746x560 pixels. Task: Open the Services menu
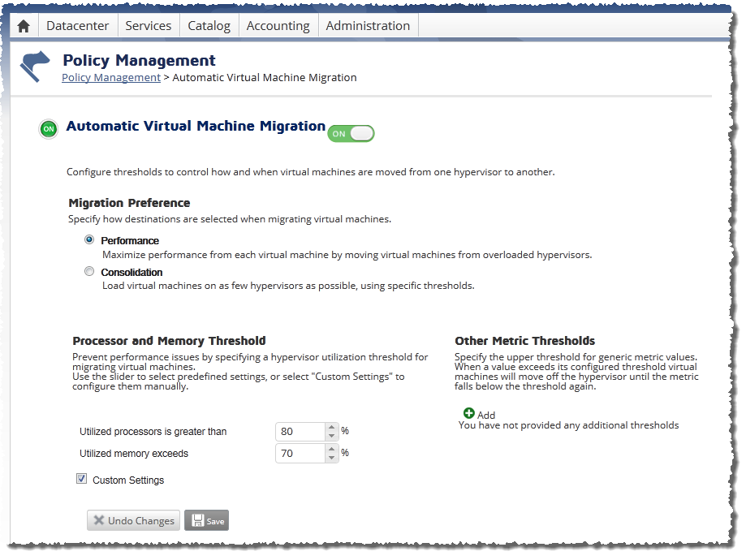149,26
